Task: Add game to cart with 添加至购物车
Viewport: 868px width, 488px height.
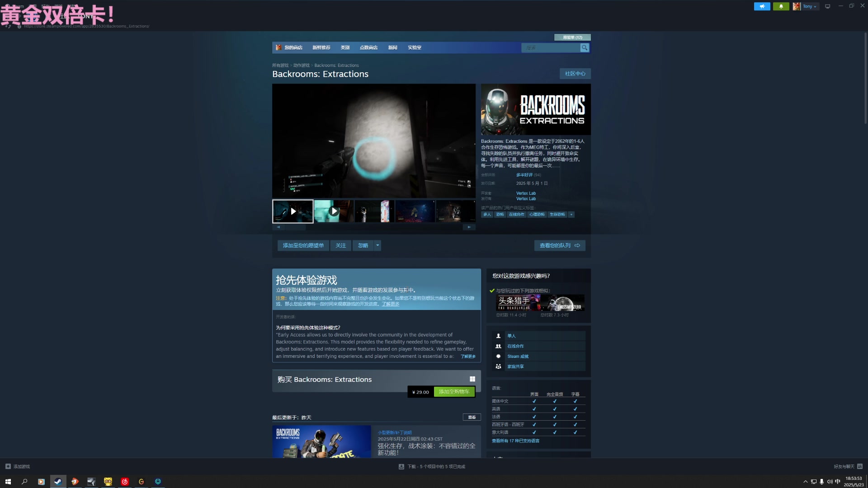Action: tap(454, 392)
